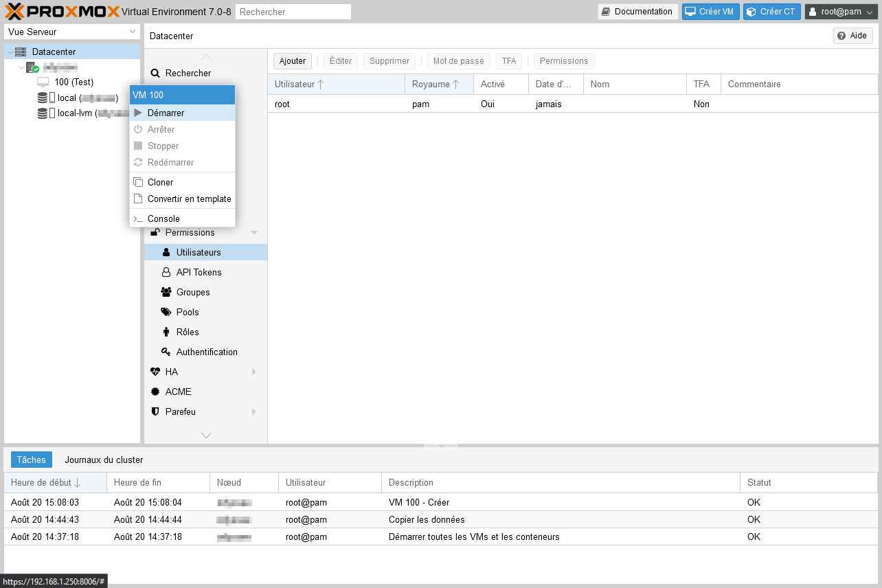Select Démarrer in the VM 100 menu
The image size is (882, 588).
[166, 113]
